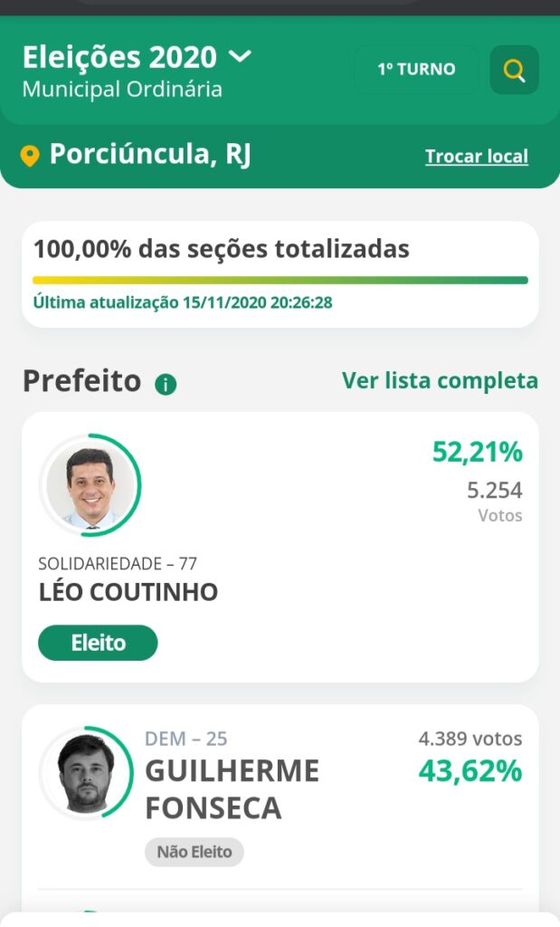The height and width of the screenshot is (927, 560).
Task: Select the LÉO COUTINHO name
Action: 128,592
